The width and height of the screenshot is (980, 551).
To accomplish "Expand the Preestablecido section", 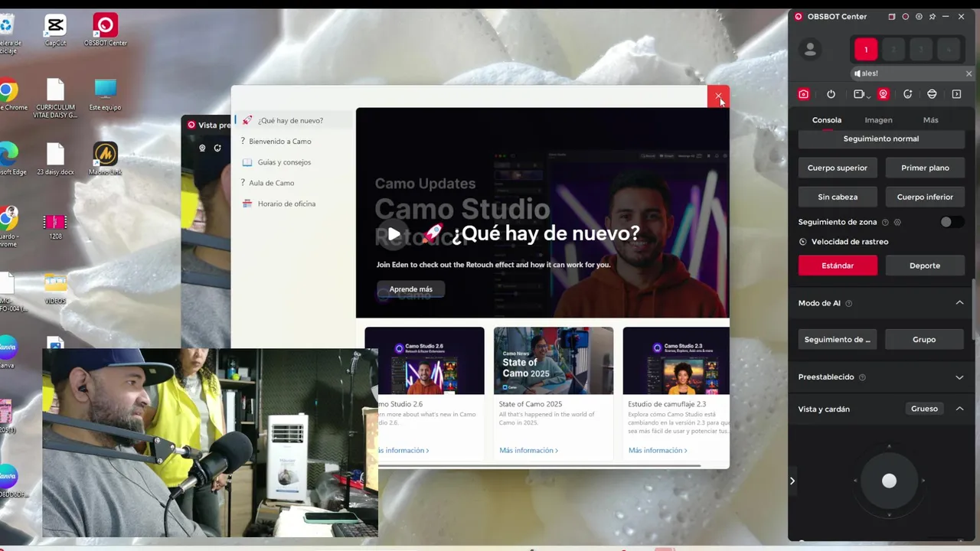I will point(959,377).
